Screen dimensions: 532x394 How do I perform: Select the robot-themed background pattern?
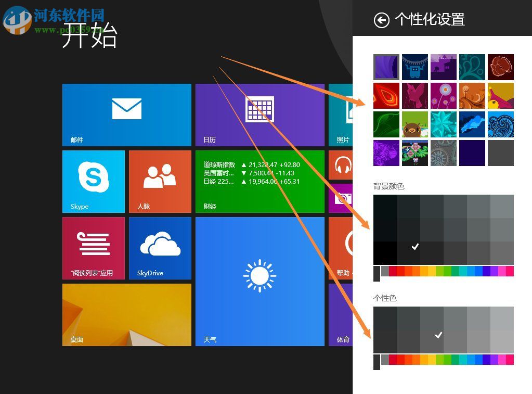[x=415, y=67]
